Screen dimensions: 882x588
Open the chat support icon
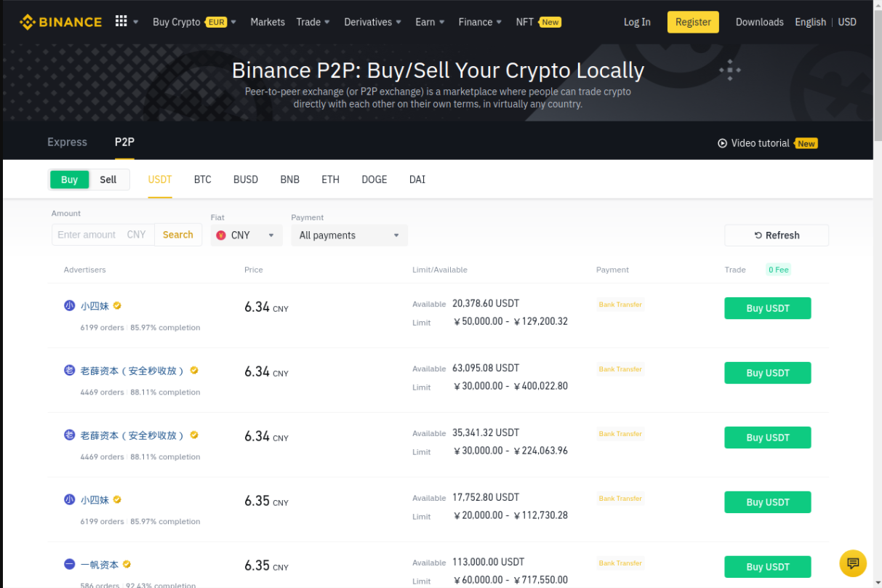point(853,563)
